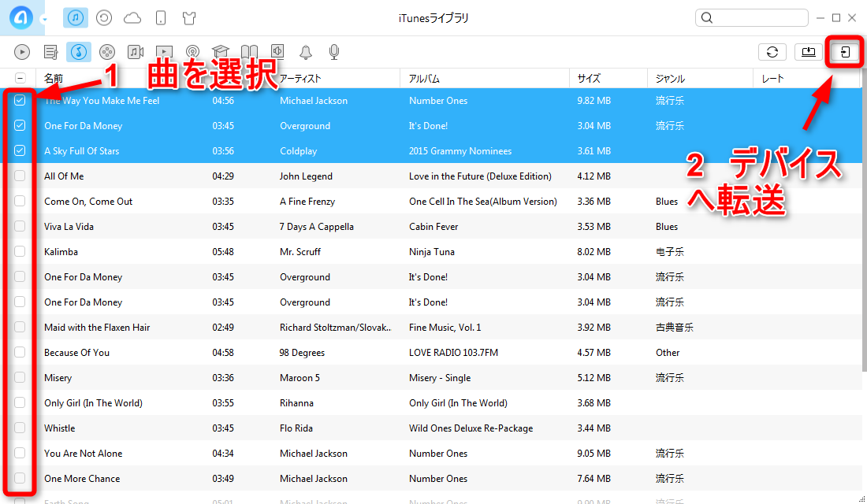
Task: Open the Audiobooks speaker-book icon
Action: click(277, 52)
